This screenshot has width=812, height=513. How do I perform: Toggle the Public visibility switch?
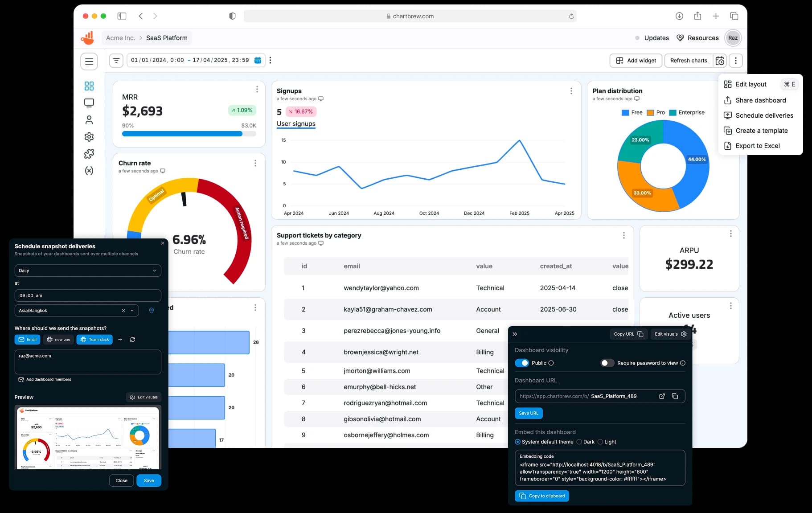521,363
